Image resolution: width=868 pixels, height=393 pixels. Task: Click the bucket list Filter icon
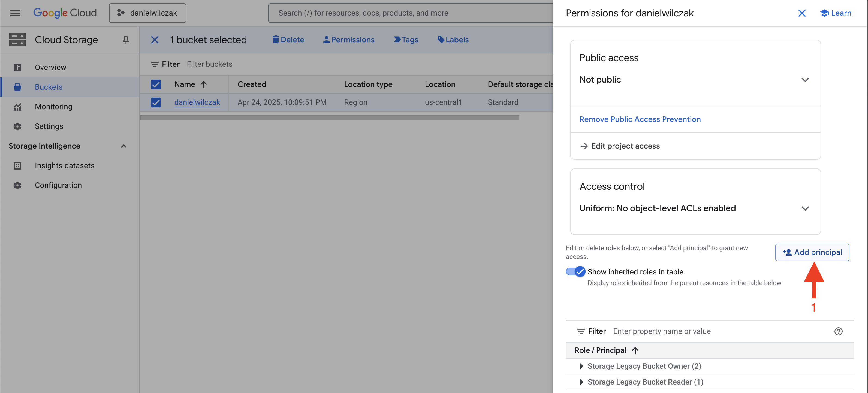[155, 64]
